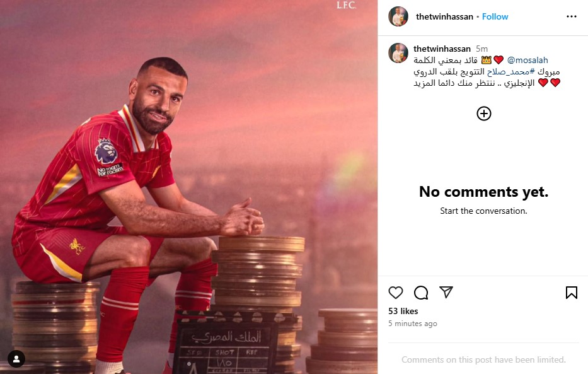
Task: Like the post with the heart icon
Action: click(x=396, y=293)
